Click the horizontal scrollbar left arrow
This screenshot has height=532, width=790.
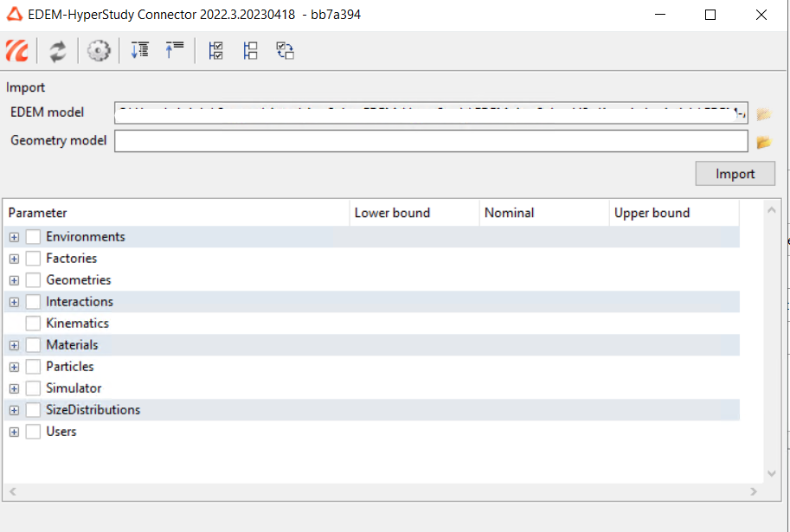point(13,491)
